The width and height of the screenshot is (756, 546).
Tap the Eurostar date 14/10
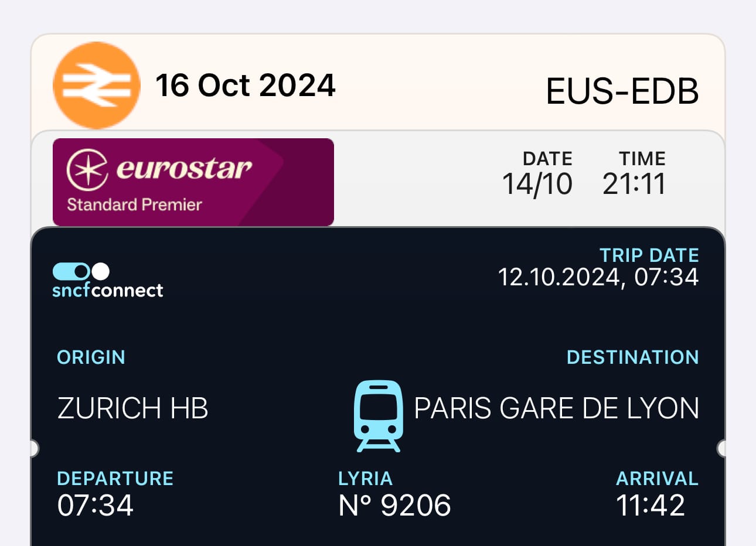tap(537, 184)
